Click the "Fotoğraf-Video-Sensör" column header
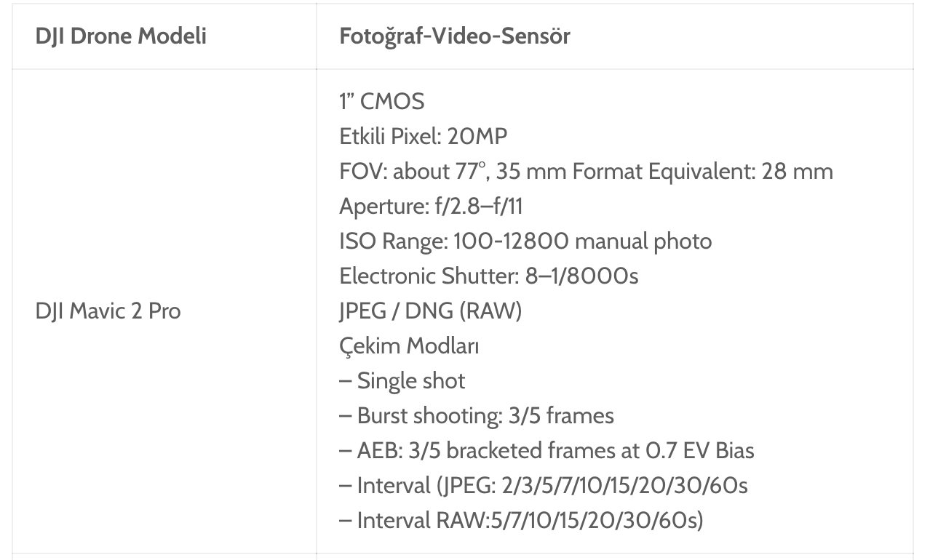 coord(454,36)
